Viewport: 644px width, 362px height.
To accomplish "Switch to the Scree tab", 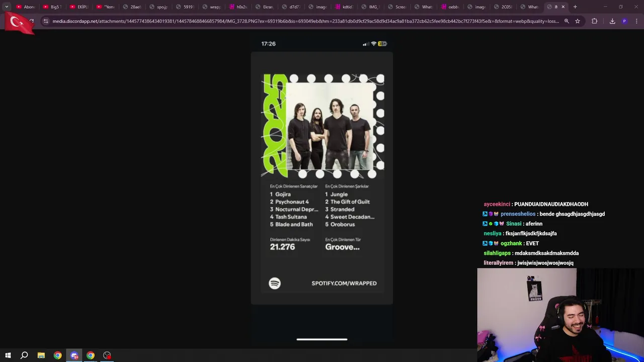I will [x=397, y=7].
